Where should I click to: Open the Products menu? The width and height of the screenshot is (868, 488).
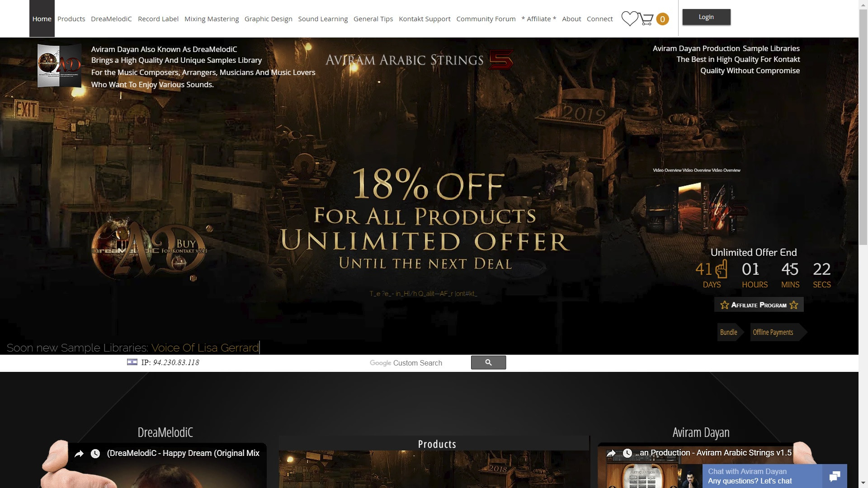tap(71, 19)
